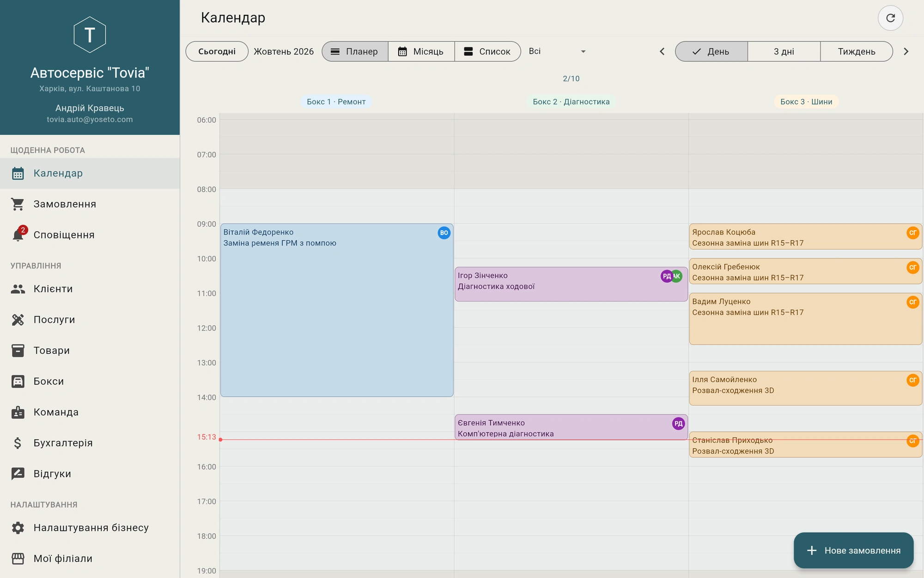Viewport: 924px width, 578px height.
Task: Open Олексій Гребенюк tire change booking
Action: pos(805,271)
